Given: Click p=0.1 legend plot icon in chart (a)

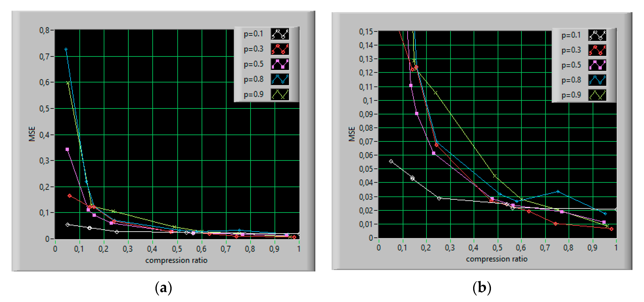Looking at the screenshot, I should 280,34.
